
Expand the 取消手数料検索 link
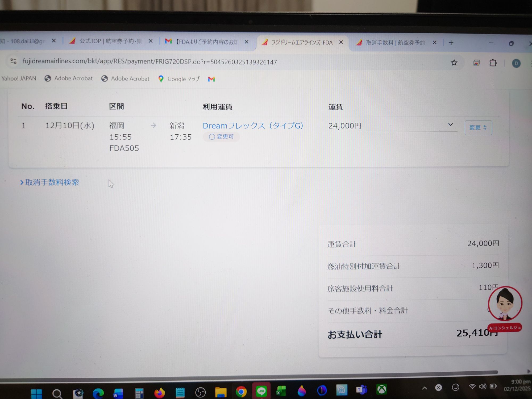click(x=50, y=182)
